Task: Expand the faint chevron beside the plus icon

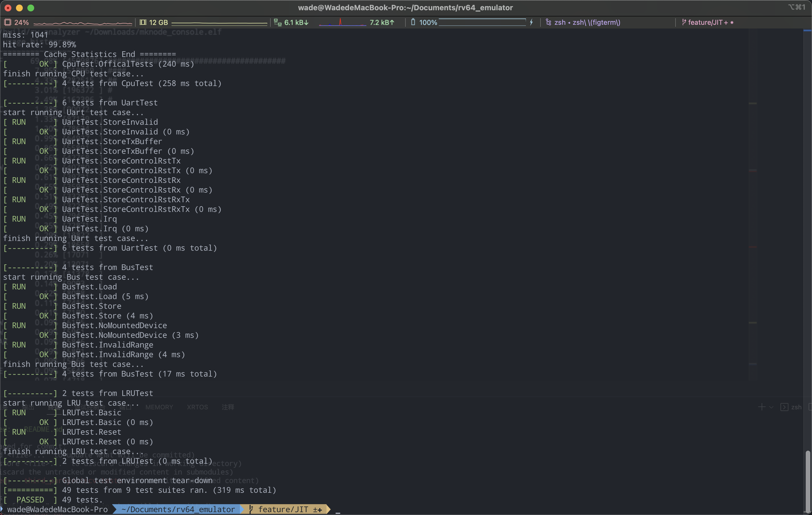Action: tap(771, 407)
